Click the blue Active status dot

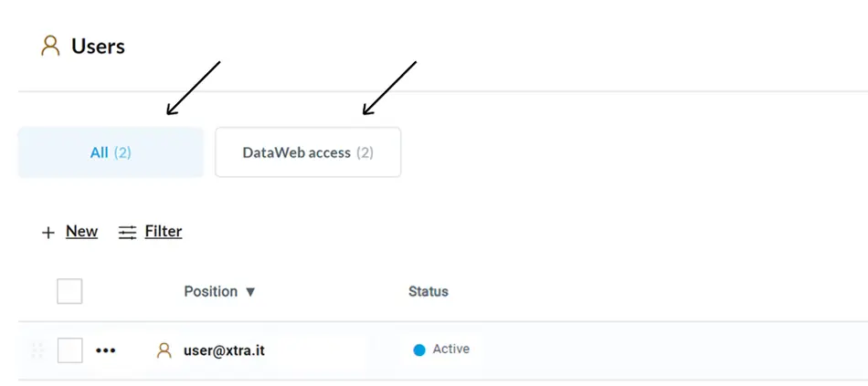(x=419, y=350)
